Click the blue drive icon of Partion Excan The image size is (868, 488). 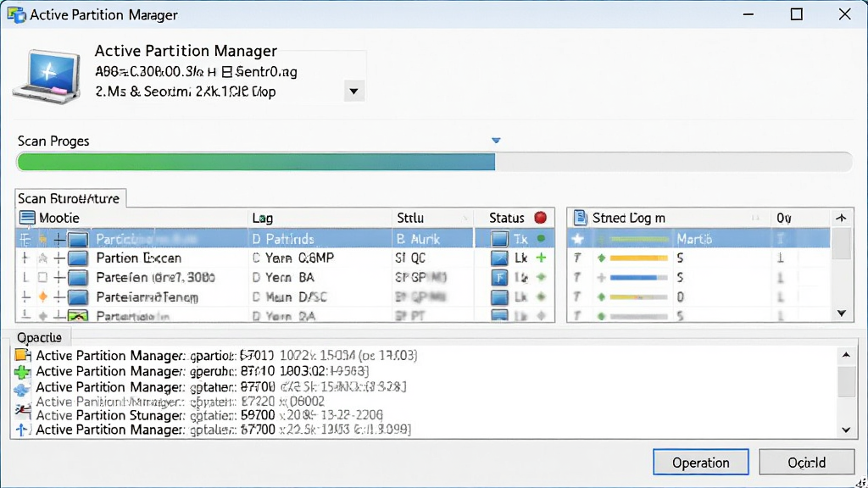pos(77,258)
